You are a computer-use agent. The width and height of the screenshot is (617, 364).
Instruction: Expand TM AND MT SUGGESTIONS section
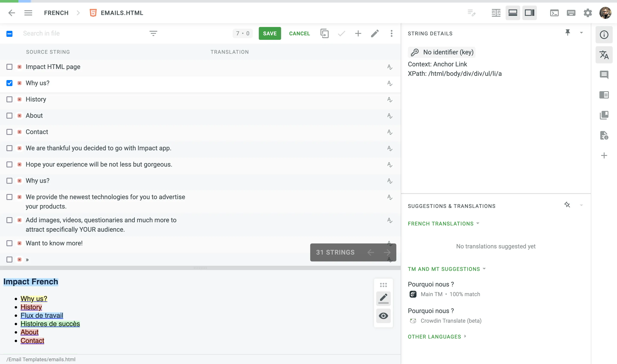(447, 269)
